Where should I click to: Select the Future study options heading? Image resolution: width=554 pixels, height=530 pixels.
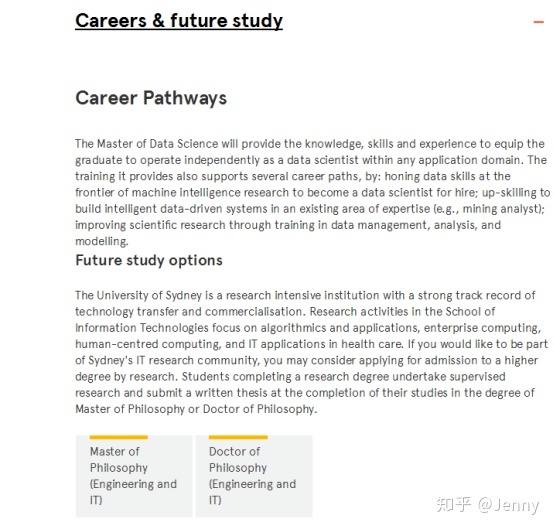point(149,260)
